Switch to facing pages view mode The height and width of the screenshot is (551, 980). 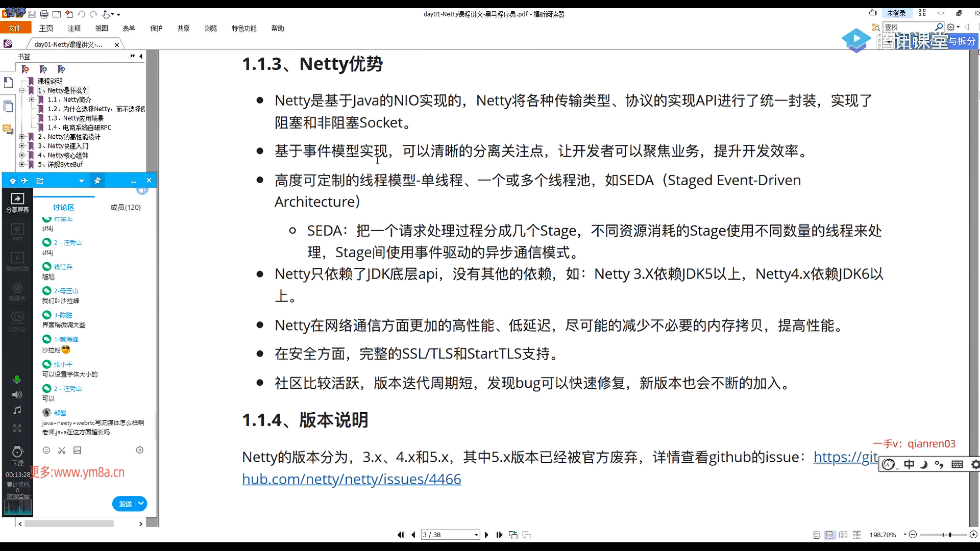[x=843, y=535]
